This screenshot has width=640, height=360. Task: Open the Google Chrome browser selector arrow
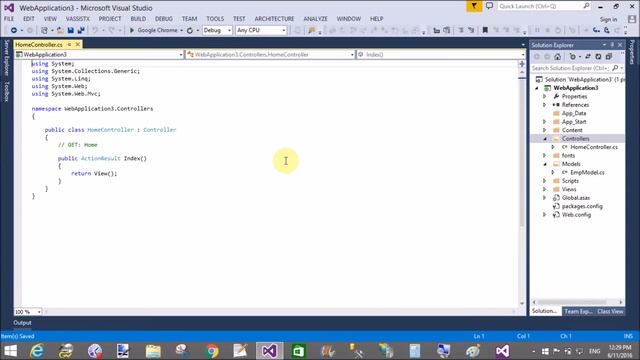point(181,31)
